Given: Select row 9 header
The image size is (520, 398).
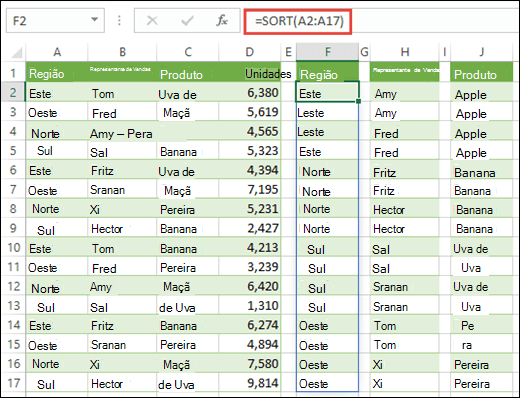Looking at the screenshot, I should [13, 228].
